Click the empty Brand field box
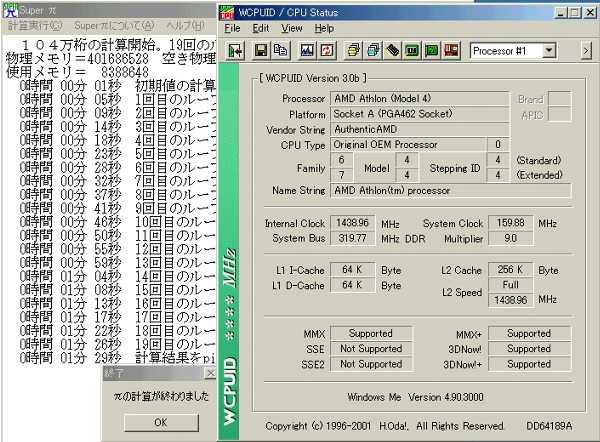600x442 pixels. 559,99
